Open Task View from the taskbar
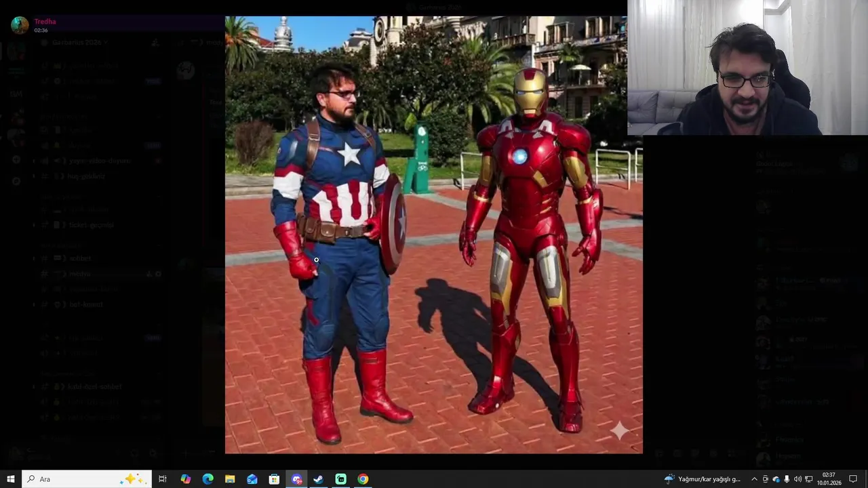This screenshot has height=488, width=868. (x=163, y=479)
